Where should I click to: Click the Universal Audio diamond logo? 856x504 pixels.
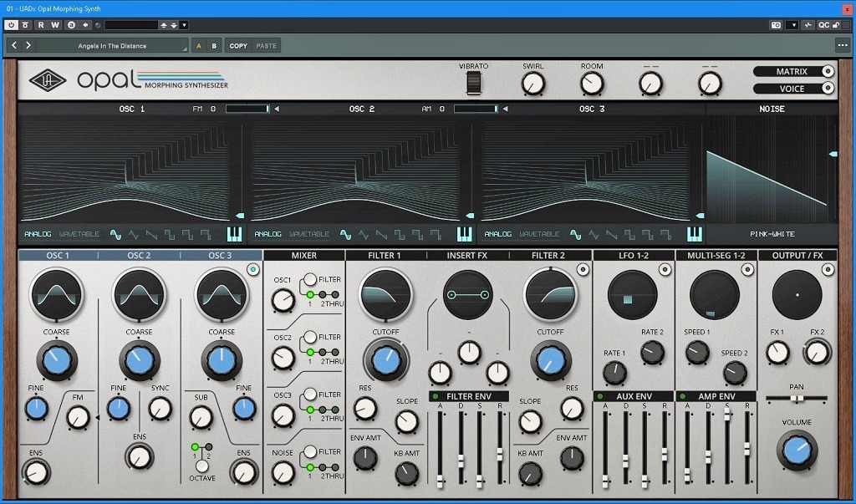tap(48, 81)
